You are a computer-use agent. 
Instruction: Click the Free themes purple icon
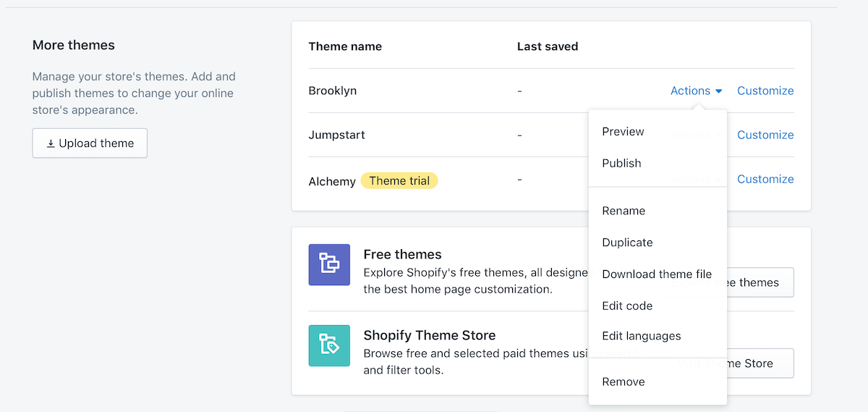point(329,264)
